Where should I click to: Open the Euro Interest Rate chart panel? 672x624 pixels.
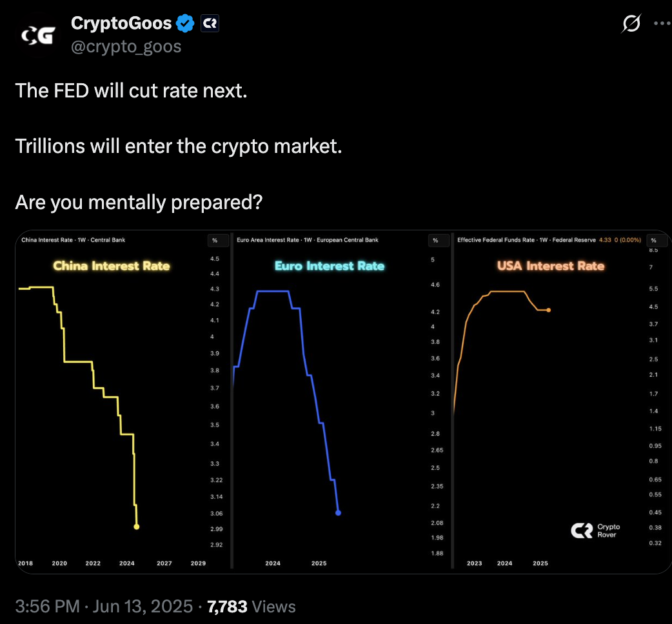342,401
